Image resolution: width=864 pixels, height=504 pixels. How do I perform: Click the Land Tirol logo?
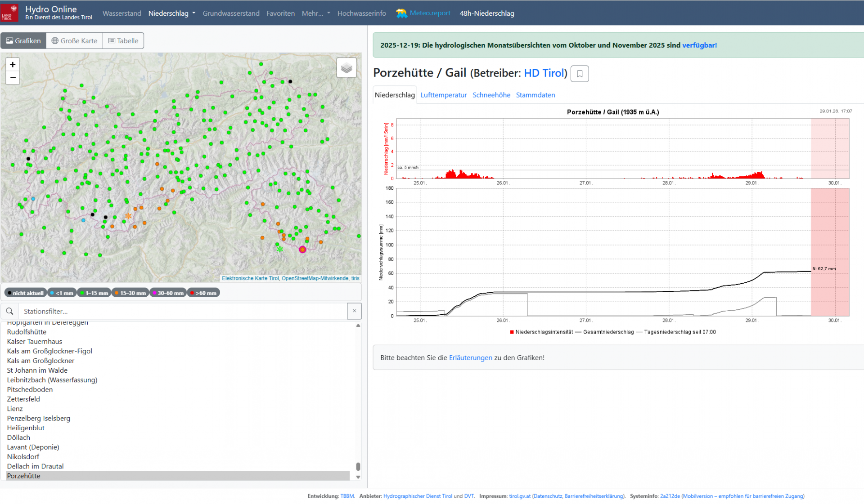pos(9,13)
